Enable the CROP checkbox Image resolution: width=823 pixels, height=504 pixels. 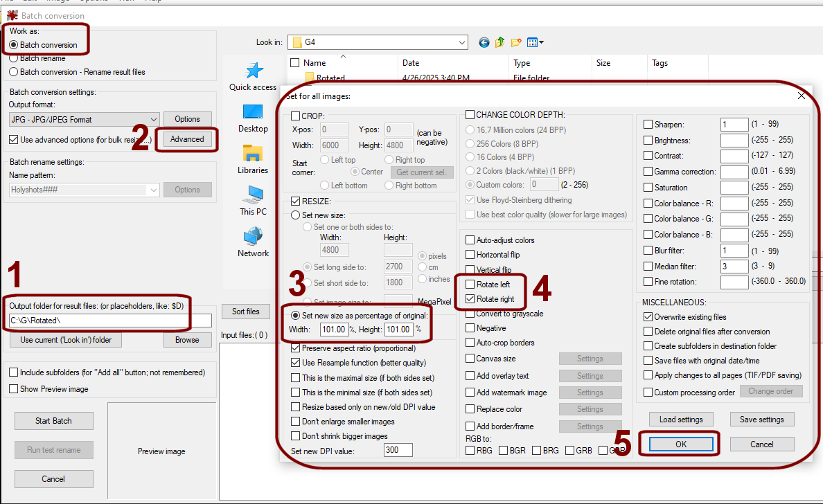point(296,116)
